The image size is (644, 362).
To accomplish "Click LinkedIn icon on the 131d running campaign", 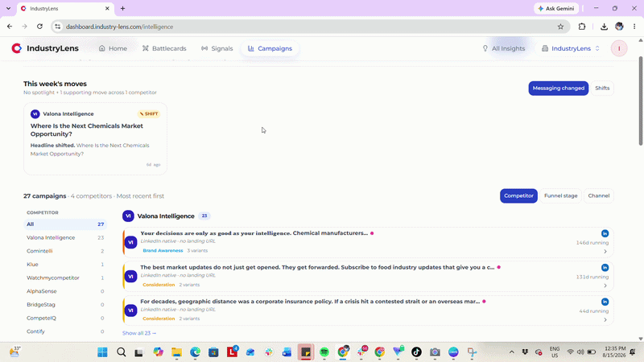I will (x=605, y=268).
